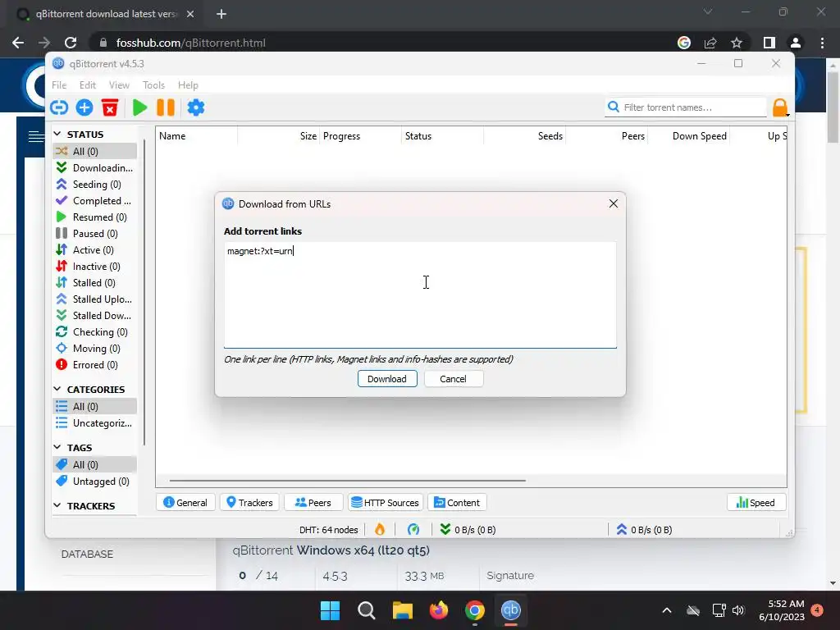Click the red Remove torrent trash icon
The width and height of the screenshot is (840, 630).
110,107
